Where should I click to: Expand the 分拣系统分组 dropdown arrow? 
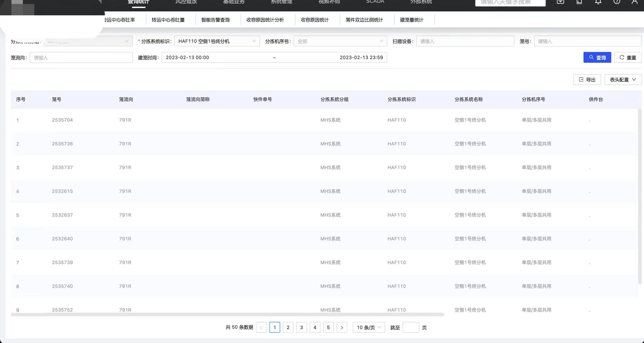127,41
